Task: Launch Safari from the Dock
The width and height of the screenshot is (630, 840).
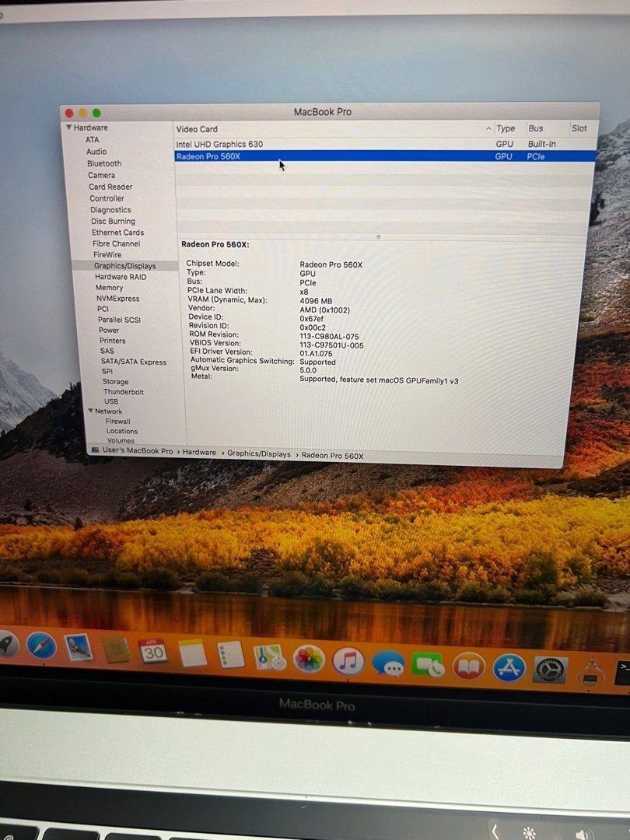Action: coord(41,646)
